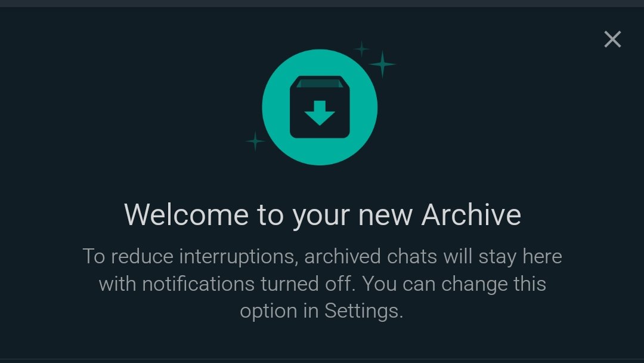Click the 'option in' text on last line
Image resolution: width=644 pixels, height=363 pixels.
click(279, 311)
